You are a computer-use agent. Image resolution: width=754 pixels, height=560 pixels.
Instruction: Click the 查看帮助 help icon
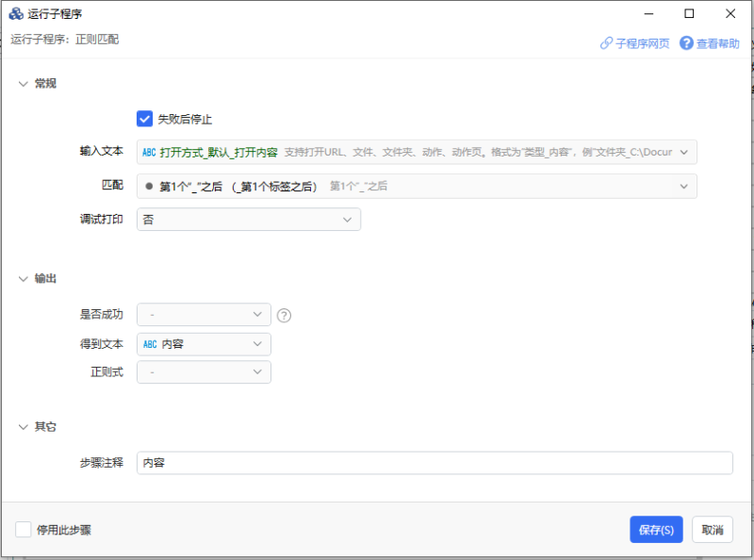point(686,43)
